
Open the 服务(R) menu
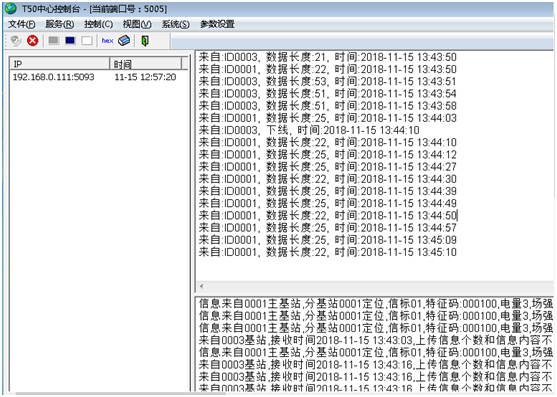tap(60, 25)
